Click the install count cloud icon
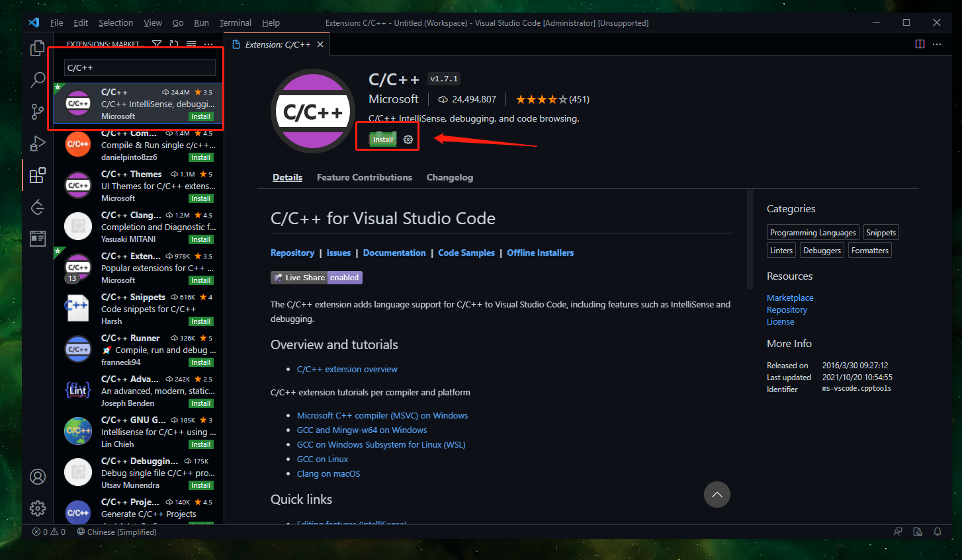The image size is (962, 560). [x=443, y=99]
